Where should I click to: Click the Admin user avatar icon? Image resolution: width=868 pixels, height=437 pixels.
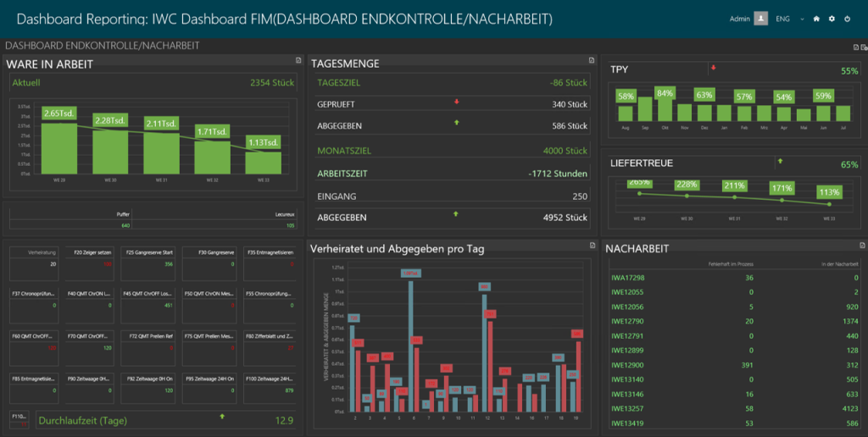pos(761,19)
